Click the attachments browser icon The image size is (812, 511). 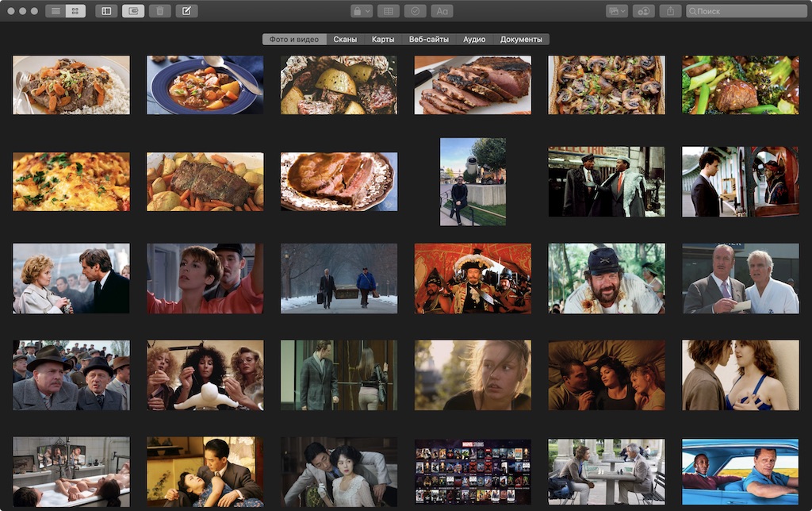click(133, 11)
